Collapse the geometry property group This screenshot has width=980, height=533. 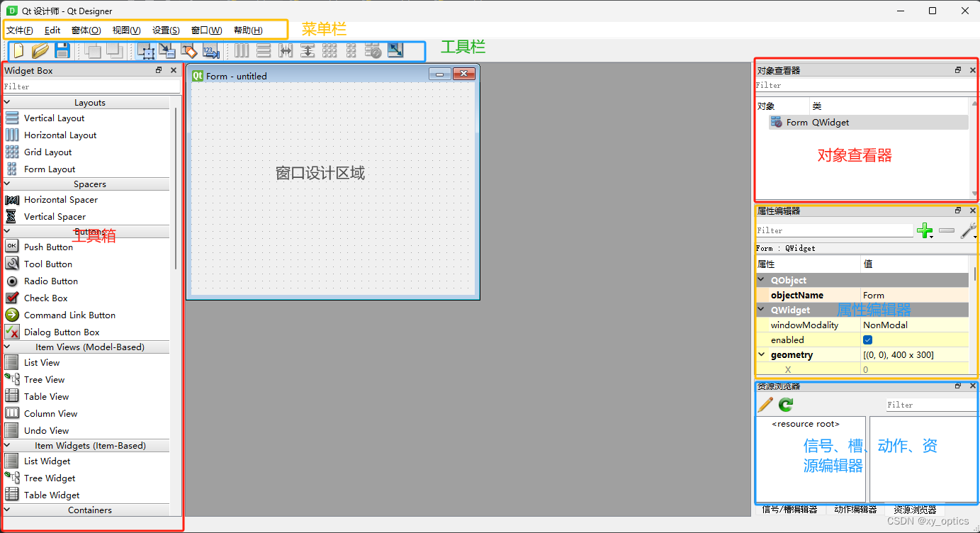point(762,354)
